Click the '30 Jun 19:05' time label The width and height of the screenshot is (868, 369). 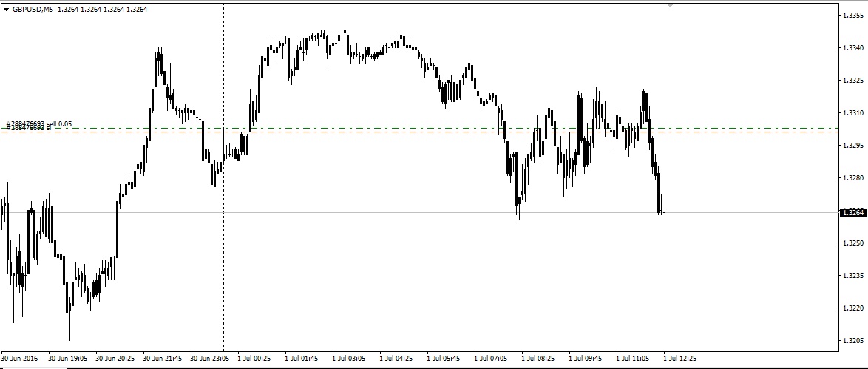coord(67,359)
